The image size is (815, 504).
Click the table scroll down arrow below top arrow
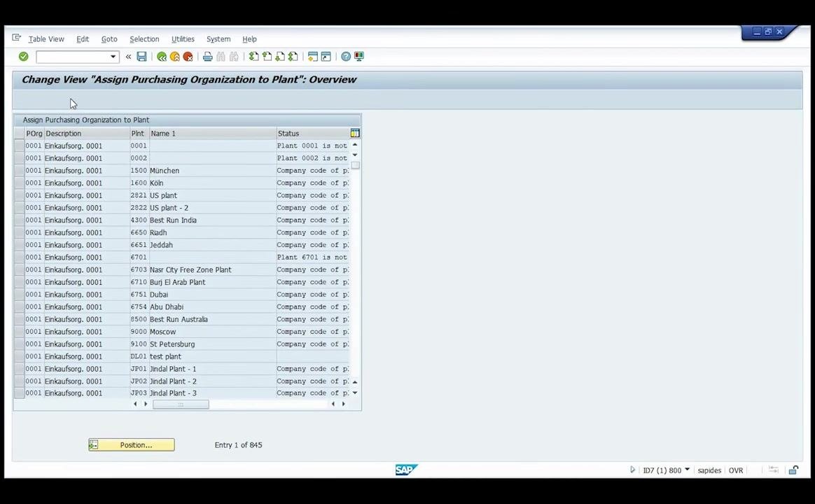355,155
